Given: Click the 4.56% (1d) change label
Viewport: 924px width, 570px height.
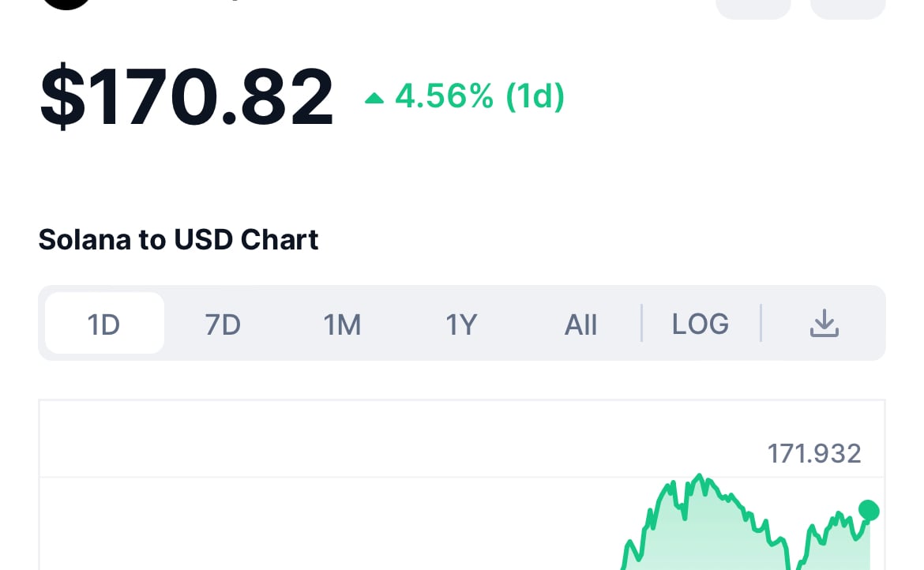Looking at the screenshot, I should (479, 97).
